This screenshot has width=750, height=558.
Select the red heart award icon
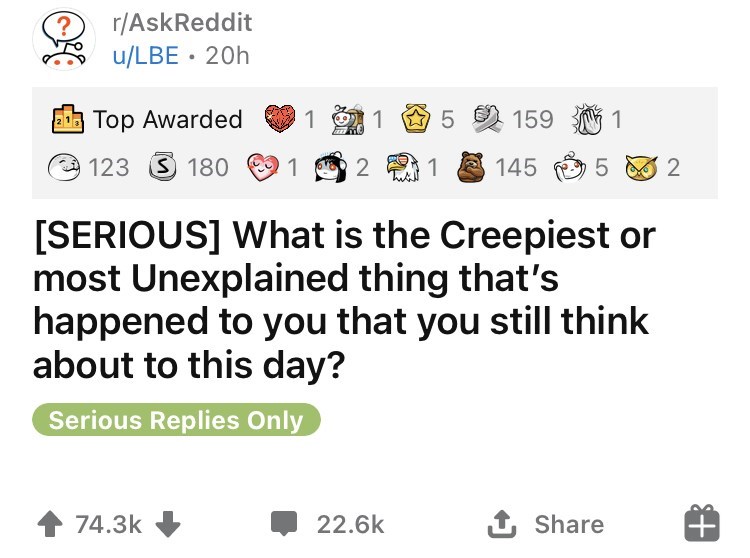point(283,120)
